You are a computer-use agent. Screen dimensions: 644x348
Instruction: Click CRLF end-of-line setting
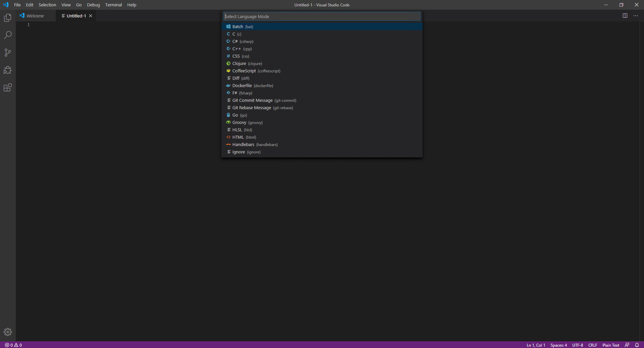(593, 345)
